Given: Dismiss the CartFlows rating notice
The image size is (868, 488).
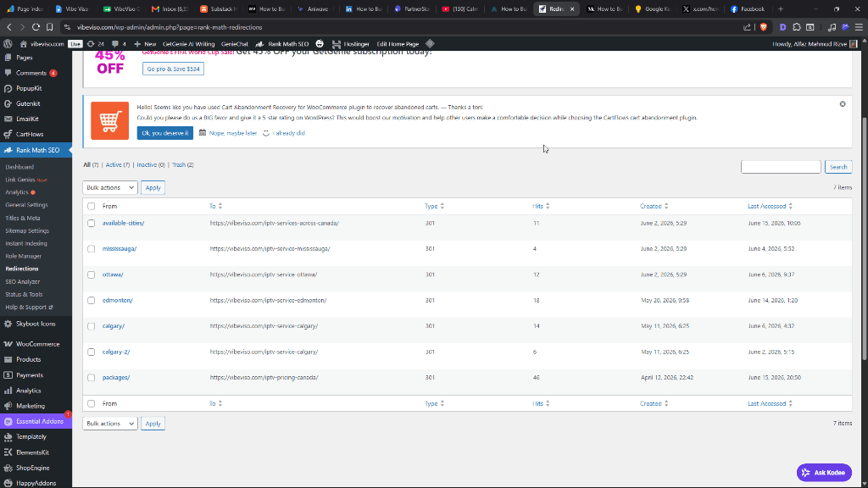Looking at the screenshot, I should (x=843, y=104).
